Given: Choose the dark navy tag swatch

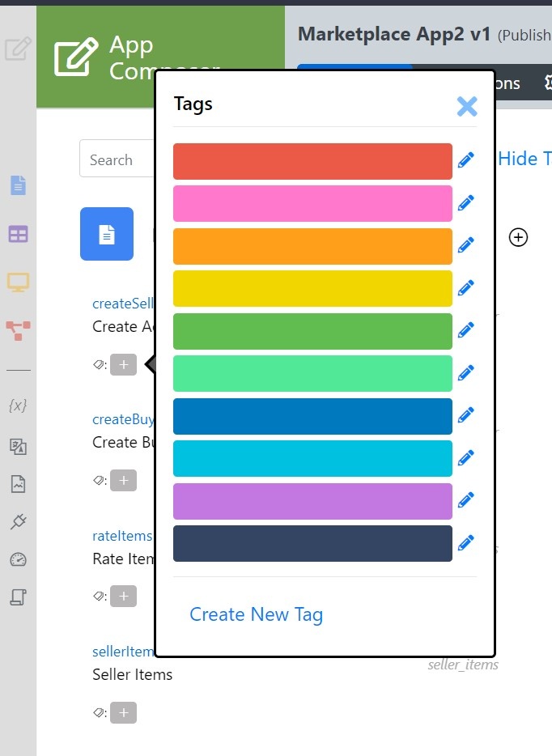Looking at the screenshot, I should 312,543.
